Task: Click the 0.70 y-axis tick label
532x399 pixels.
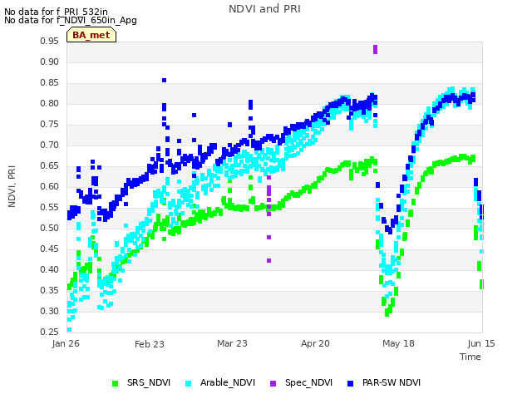Action: (x=49, y=145)
